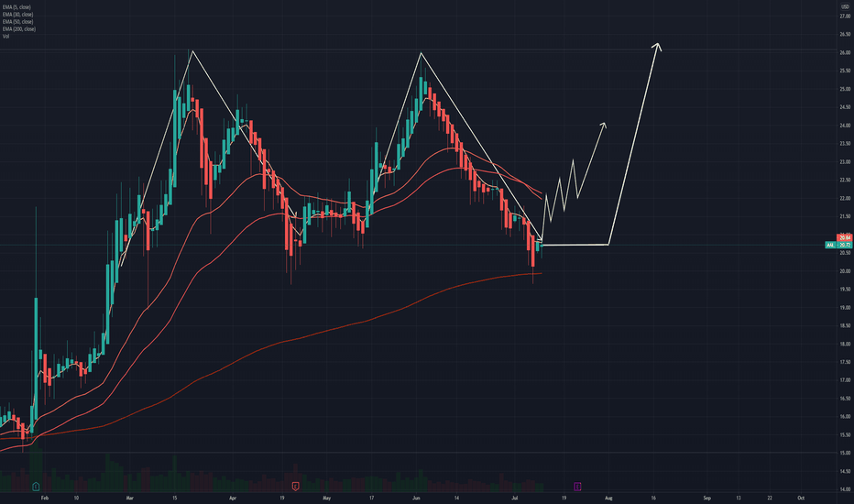The height and width of the screenshot is (504, 854).
Task: Click the red earnings marker near April
Action: coord(296,486)
